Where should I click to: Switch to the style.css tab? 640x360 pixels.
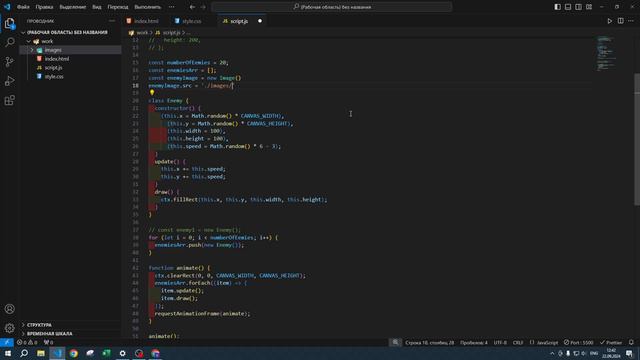[x=192, y=21]
